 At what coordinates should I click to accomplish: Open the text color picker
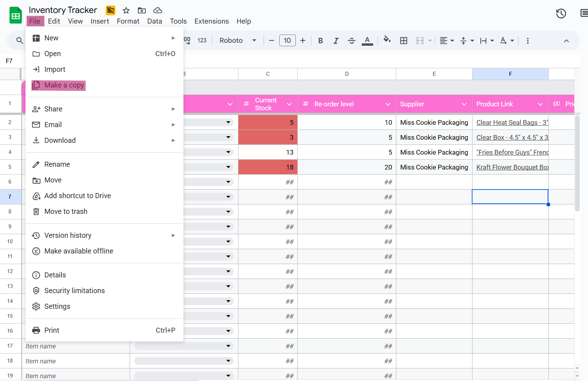coord(367,41)
